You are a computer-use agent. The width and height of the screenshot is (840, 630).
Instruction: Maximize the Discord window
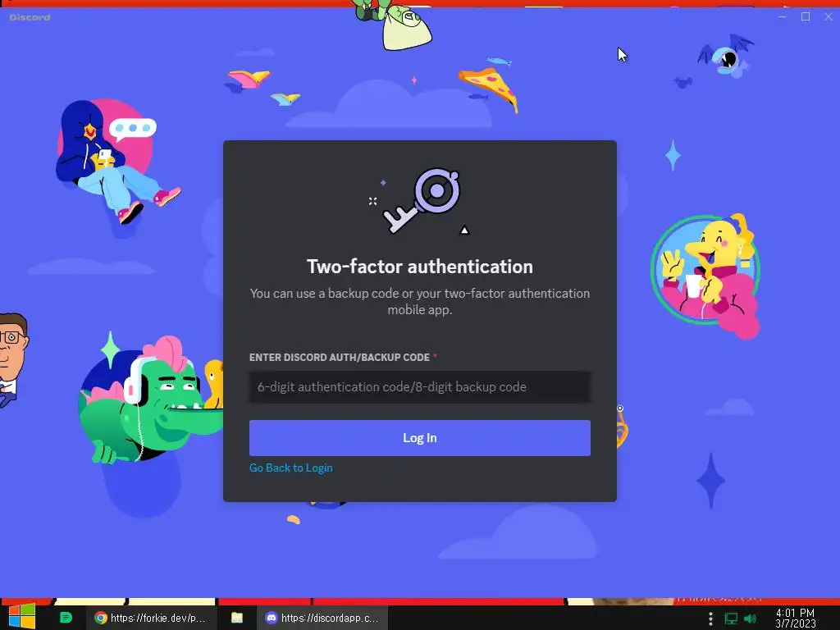point(806,16)
